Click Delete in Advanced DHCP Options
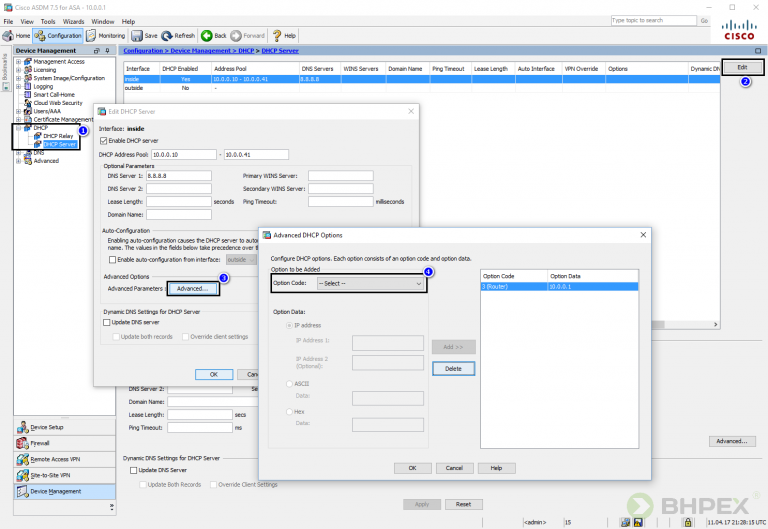The height and width of the screenshot is (529, 768). click(x=452, y=368)
